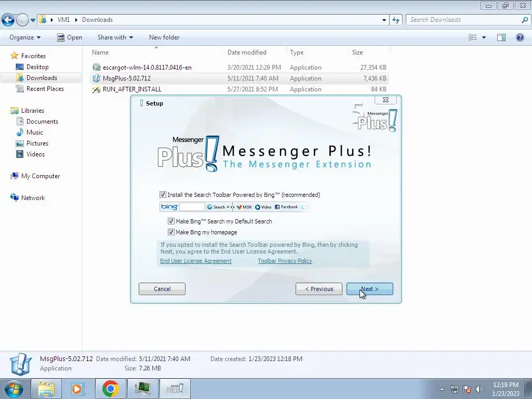Image resolution: width=532 pixels, height=399 pixels.
Task: Create a New folder
Action: coord(164,37)
